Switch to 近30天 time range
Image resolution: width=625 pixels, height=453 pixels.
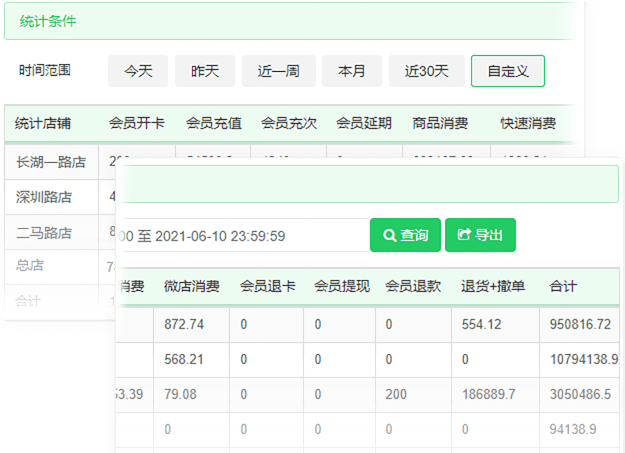click(427, 71)
